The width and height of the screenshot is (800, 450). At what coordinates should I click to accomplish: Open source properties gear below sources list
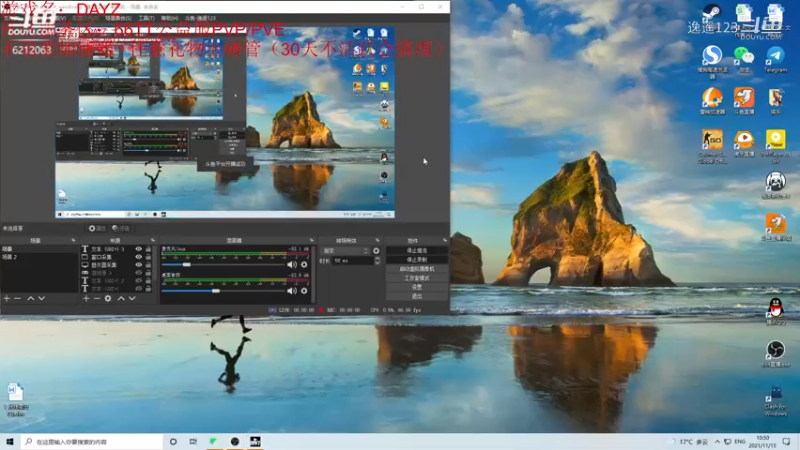tap(108, 298)
